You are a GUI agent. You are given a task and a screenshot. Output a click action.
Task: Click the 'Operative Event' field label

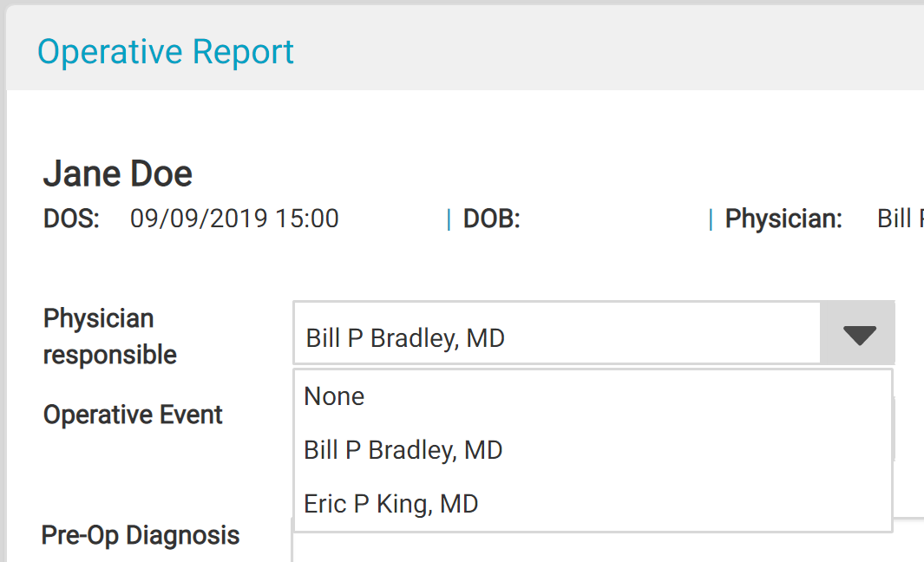(x=133, y=415)
